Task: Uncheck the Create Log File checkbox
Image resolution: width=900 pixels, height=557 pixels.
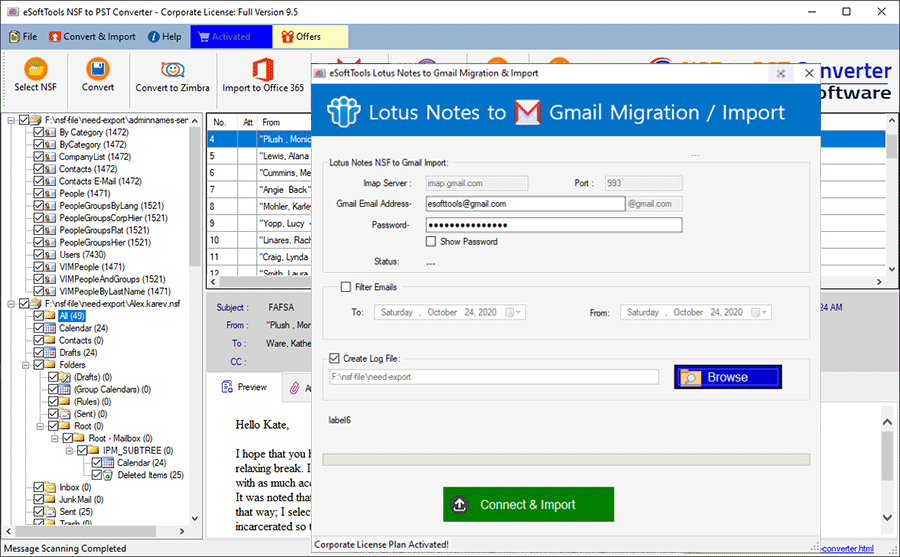Action: tap(334, 358)
